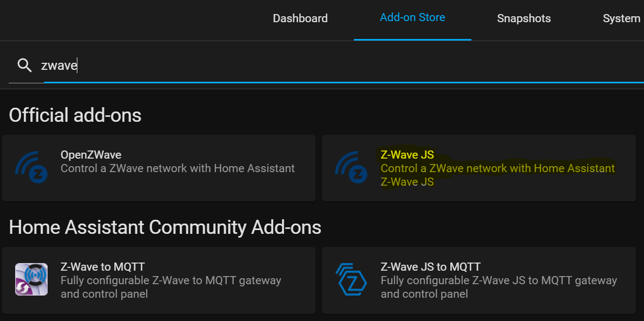Click the Home Assistant Community Add-ons heading

pyautogui.click(x=165, y=227)
